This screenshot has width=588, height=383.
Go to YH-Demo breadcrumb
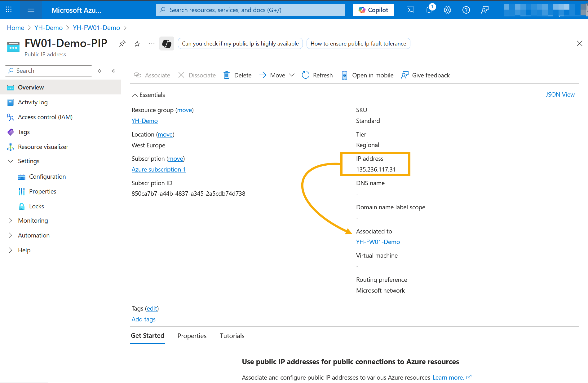click(48, 28)
